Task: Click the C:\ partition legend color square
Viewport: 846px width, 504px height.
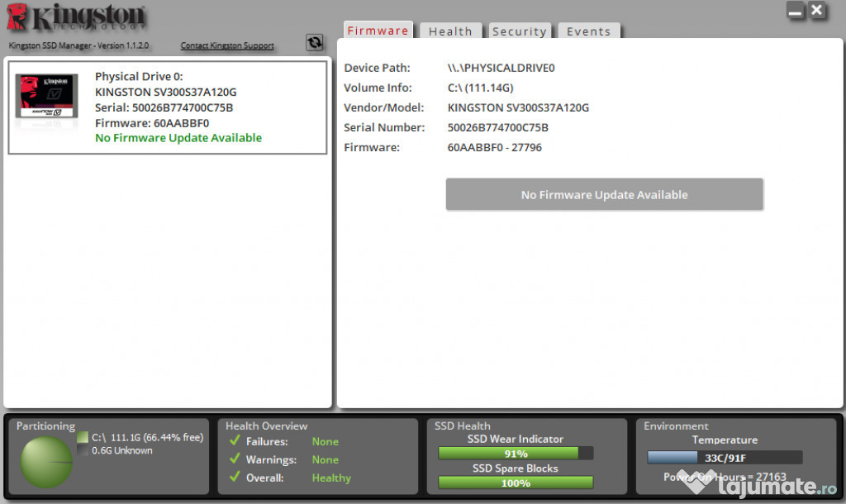Action: [x=83, y=438]
